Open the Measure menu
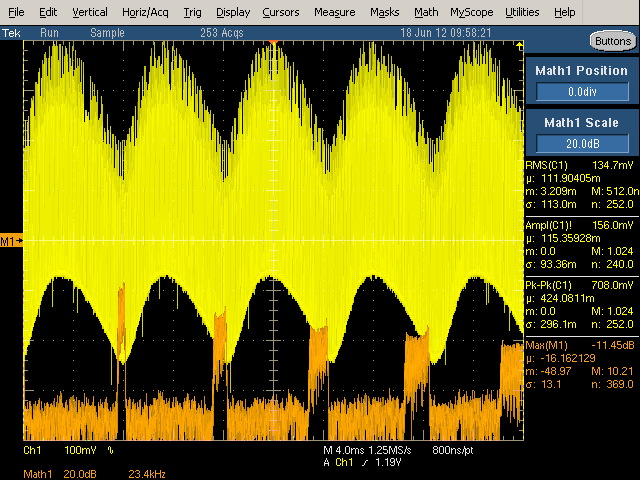 (x=333, y=12)
